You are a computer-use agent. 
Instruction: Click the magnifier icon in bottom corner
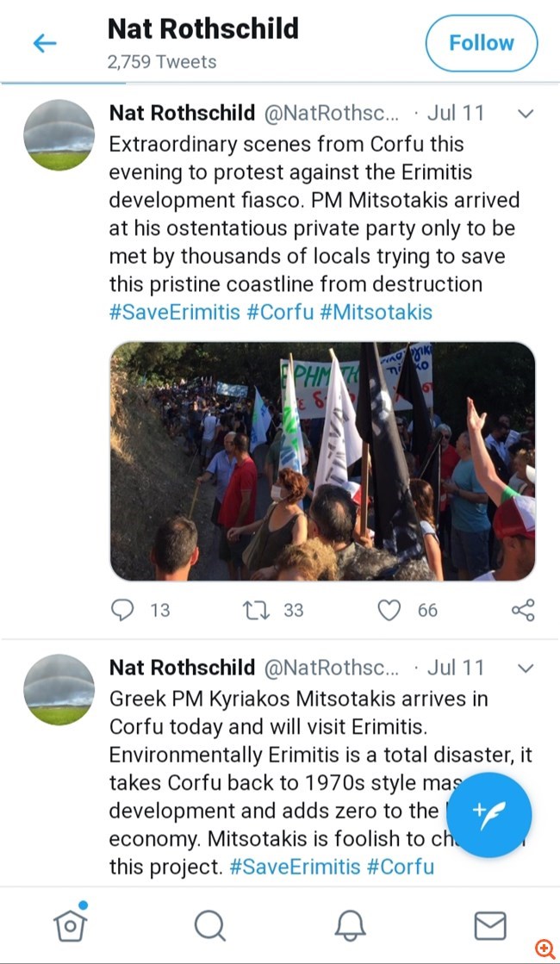(x=544, y=948)
